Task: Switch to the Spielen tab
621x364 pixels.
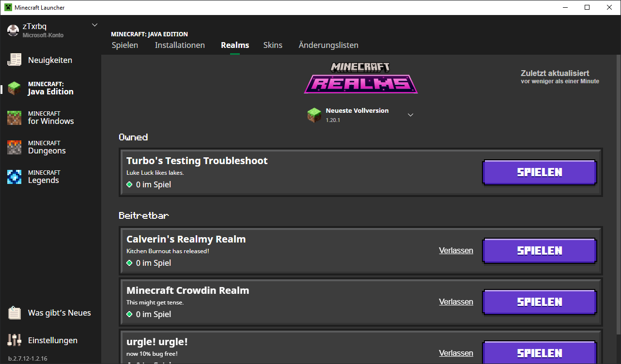Action: pos(125,45)
